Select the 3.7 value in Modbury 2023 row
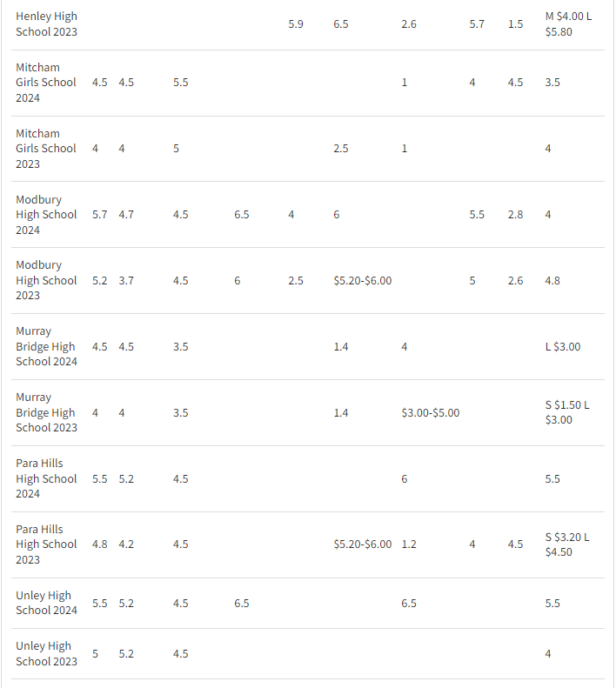 [x=126, y=280]
